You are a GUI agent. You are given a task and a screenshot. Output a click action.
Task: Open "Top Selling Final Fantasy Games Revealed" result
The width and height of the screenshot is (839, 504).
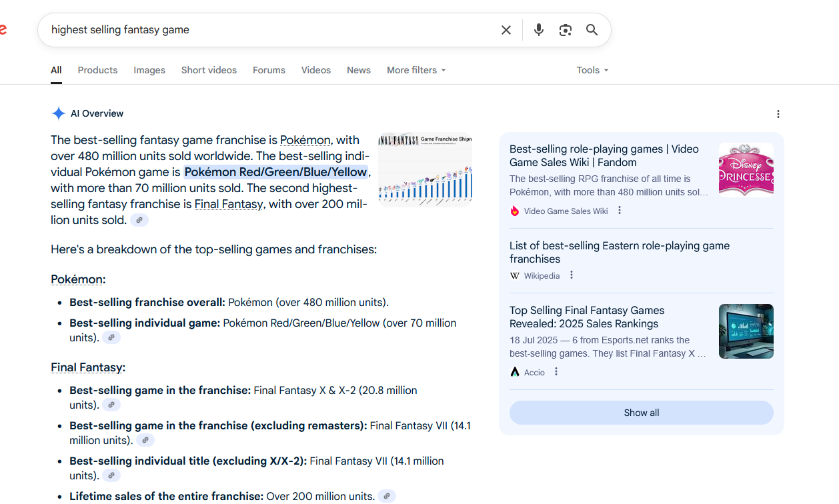pyautogui.click(x=587, y=317)
